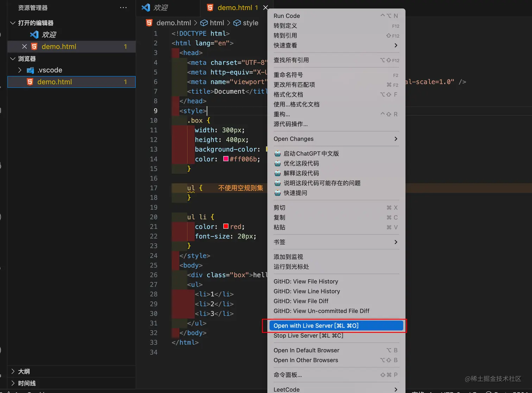Viewport: 532px width, 393px height.
Task: Click html in the breadcrumb path
Action: click(217, 23)
